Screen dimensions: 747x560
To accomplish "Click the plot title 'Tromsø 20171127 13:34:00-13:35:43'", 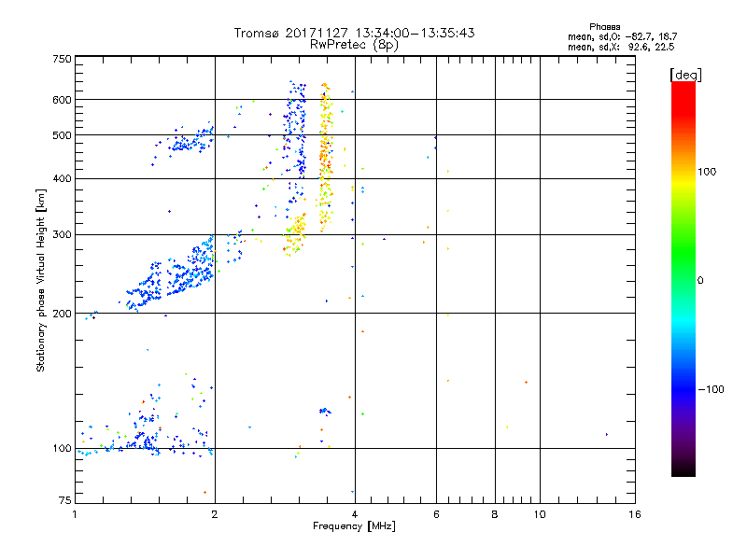I will [354, 33].
